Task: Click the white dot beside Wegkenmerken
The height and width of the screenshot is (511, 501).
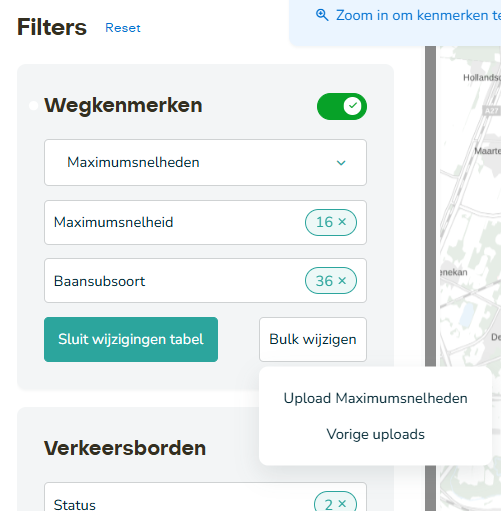Action: coord(33,106)
